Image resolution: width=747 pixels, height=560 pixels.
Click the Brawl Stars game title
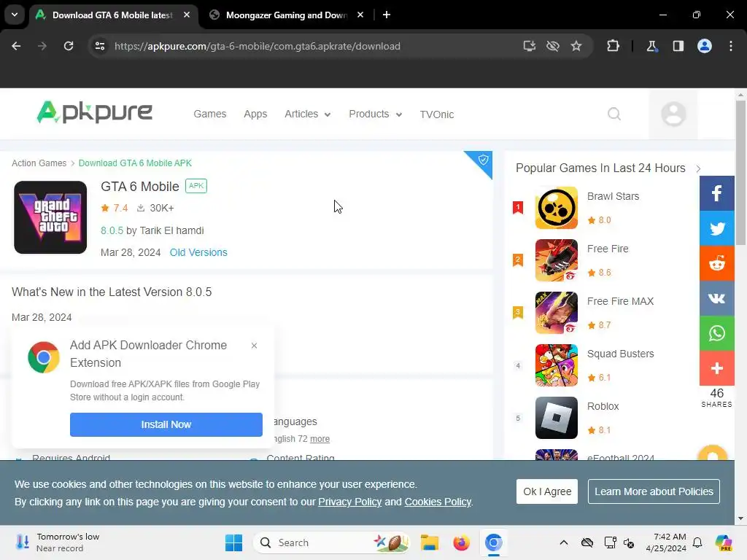click(613, 196)
